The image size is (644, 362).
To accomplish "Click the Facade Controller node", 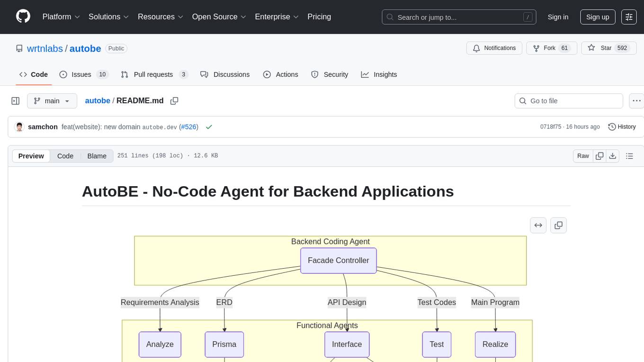I will click(339, 261).
